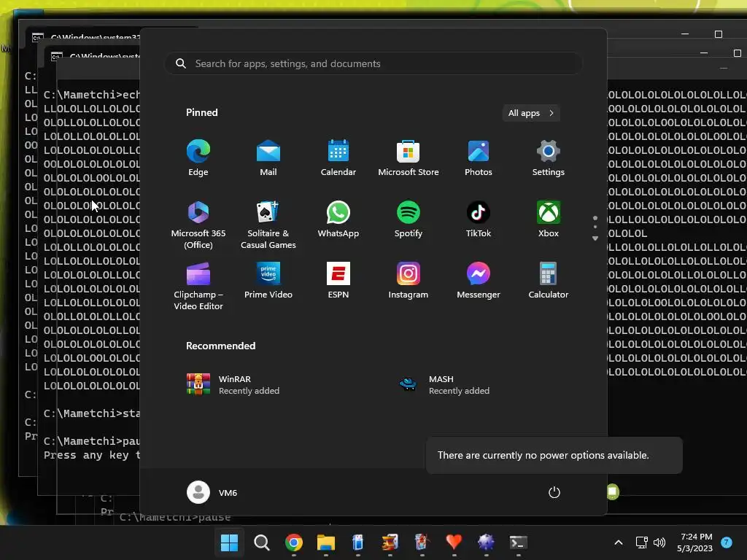The height and width of the screenshot is (560, 747).
Task: Open Microsoft Store from pinned apps
Action: click(x=409, y=158)
